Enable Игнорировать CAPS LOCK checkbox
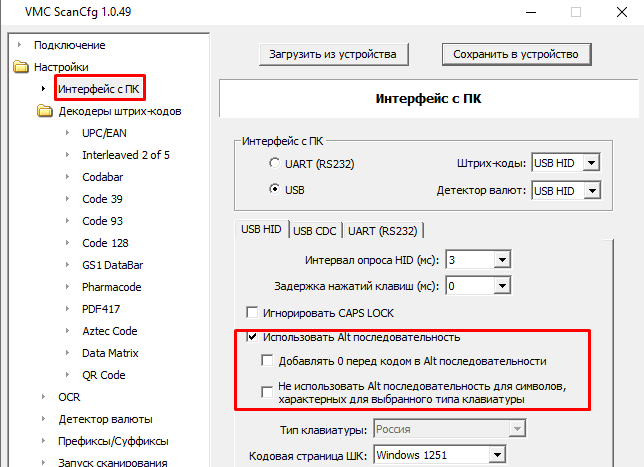Image resolution: width=644 pixels, height=467 pixels. click(x=252, y=312)
